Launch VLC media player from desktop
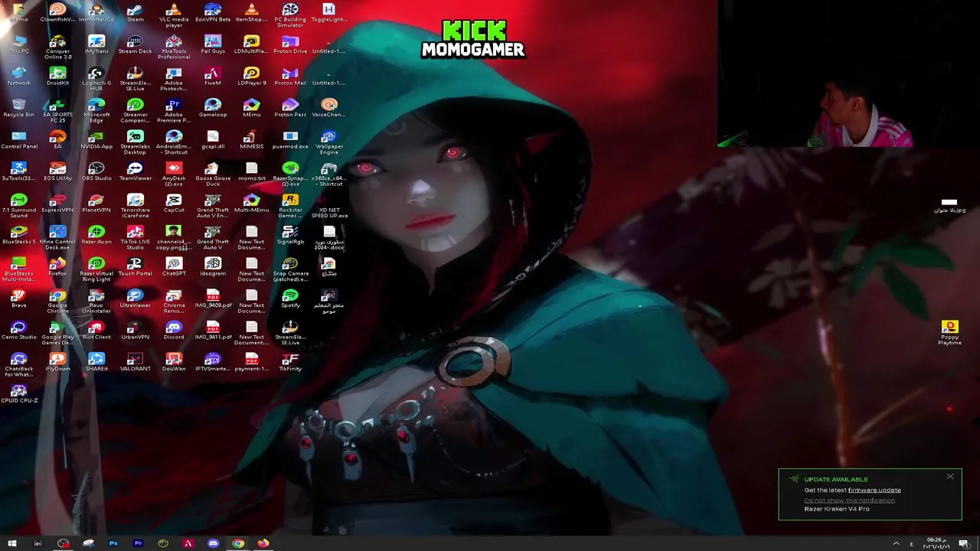980x551 pixels. click(x=174, y=15)
